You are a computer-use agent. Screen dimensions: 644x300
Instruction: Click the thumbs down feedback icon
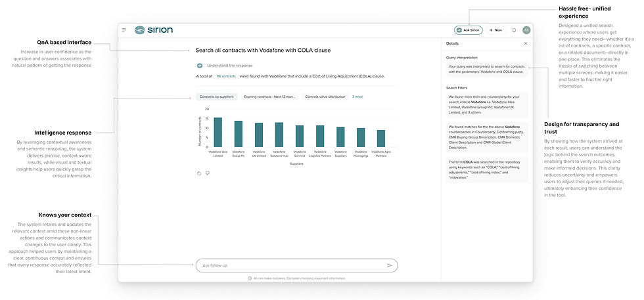point(208,173)
